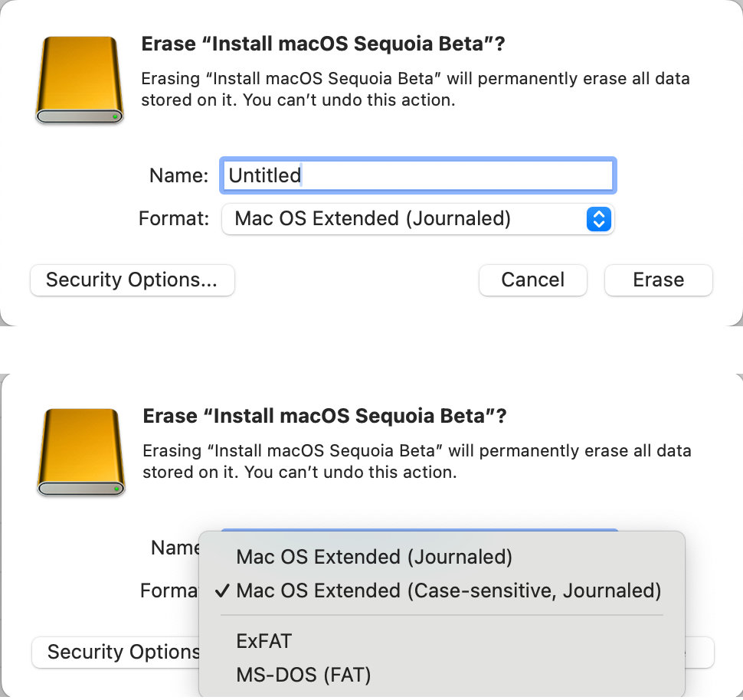Click the erase warning text above the open format menu
The height and width of the screenshot is (700, 743).
417,461
